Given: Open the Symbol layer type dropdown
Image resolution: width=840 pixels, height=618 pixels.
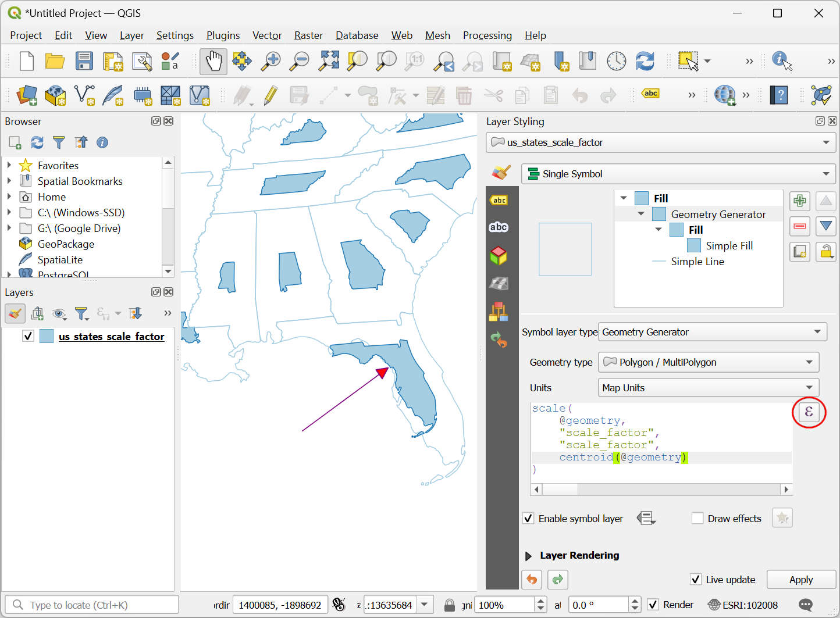Looking at the screenshot, I should point(712,332).
